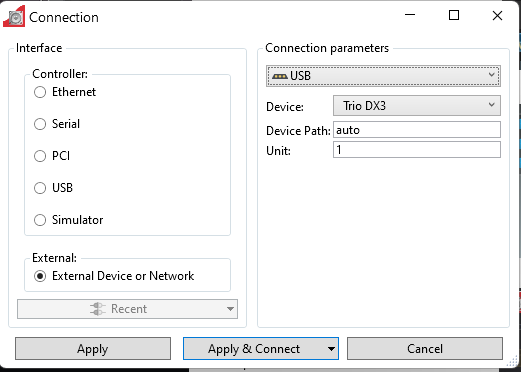Click the Unit input field
This screenshot has height=372, width=521.
[x=417, y=150]
